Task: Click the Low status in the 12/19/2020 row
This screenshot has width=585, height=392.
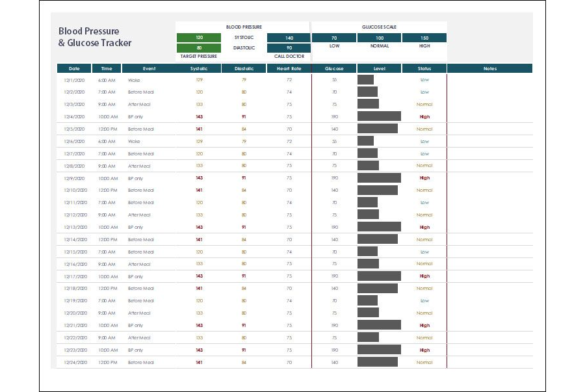Action: [424, 300]
